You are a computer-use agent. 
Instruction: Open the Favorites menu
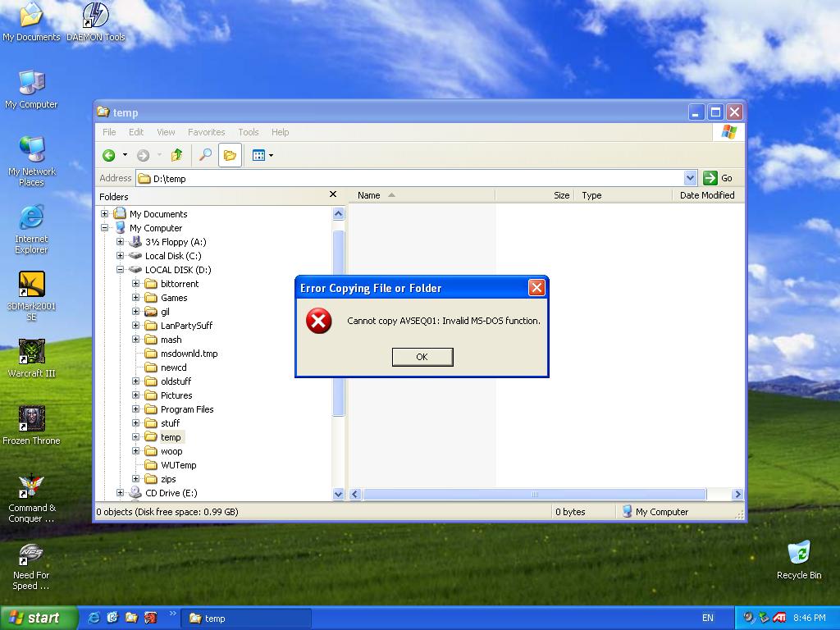(206, 132)
